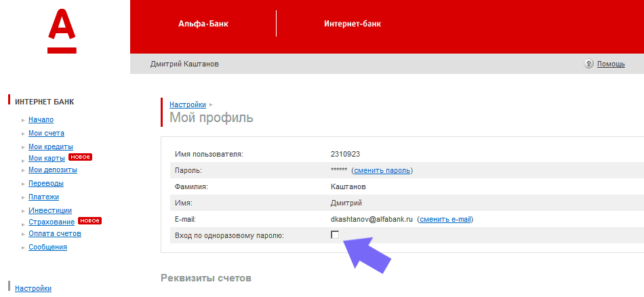This screenshot has width=644, height=297.
Task: Click Настройки breadcrumb link
Action: click(x=188, y=104)
